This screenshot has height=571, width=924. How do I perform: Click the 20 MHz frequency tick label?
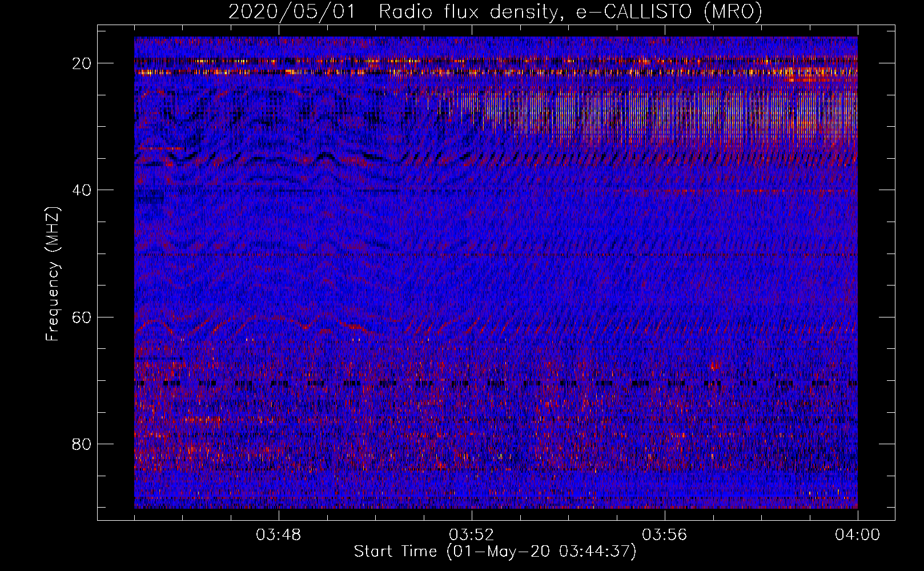tap(82, 63)
